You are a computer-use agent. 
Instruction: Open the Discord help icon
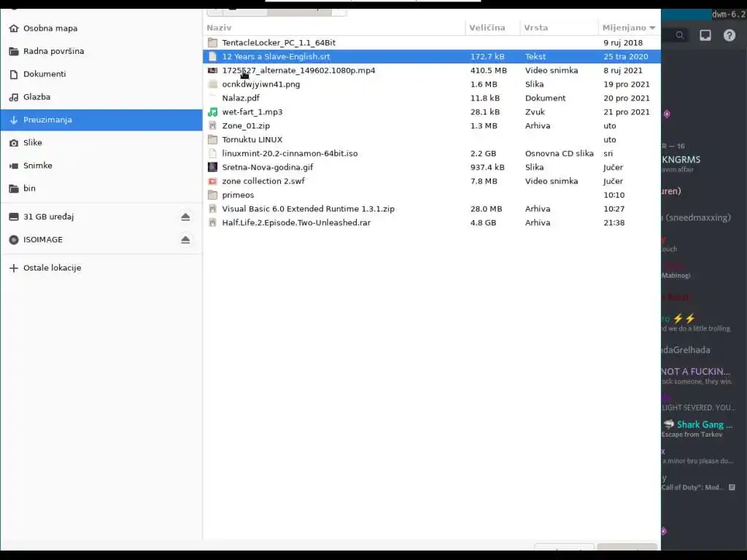click(x=729, y=35)
